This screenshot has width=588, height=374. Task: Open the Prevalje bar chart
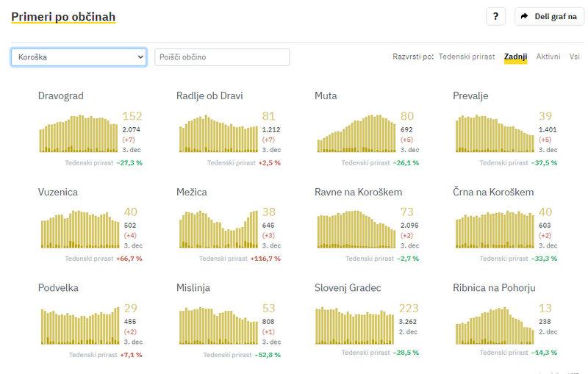point(494,133)
